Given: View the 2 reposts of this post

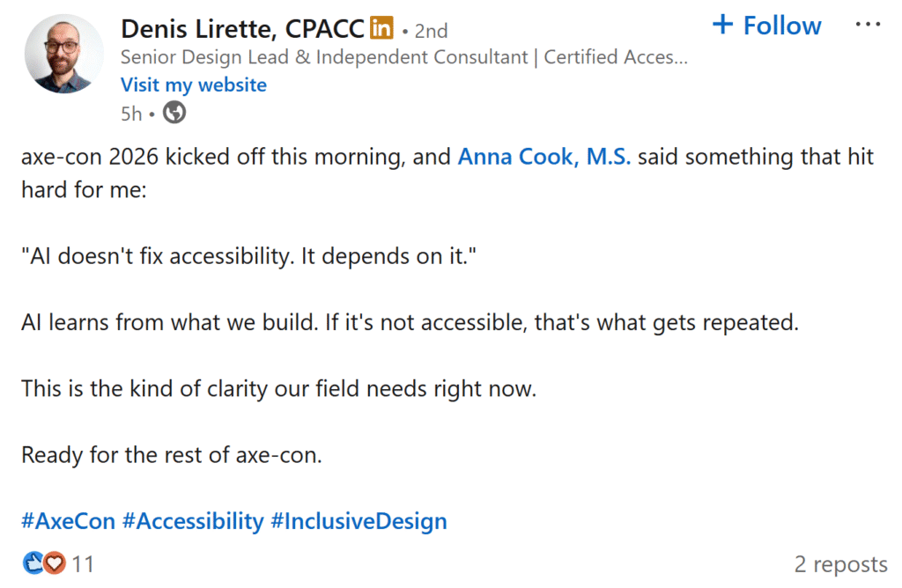Looking at the screenshot, I should pyautogui.click(x=839, y=563).
